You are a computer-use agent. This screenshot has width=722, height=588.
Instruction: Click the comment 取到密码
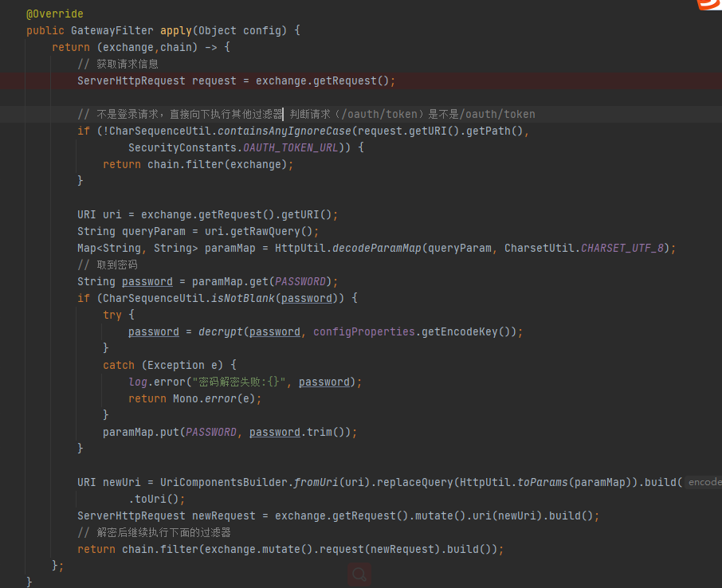point(108,265)
